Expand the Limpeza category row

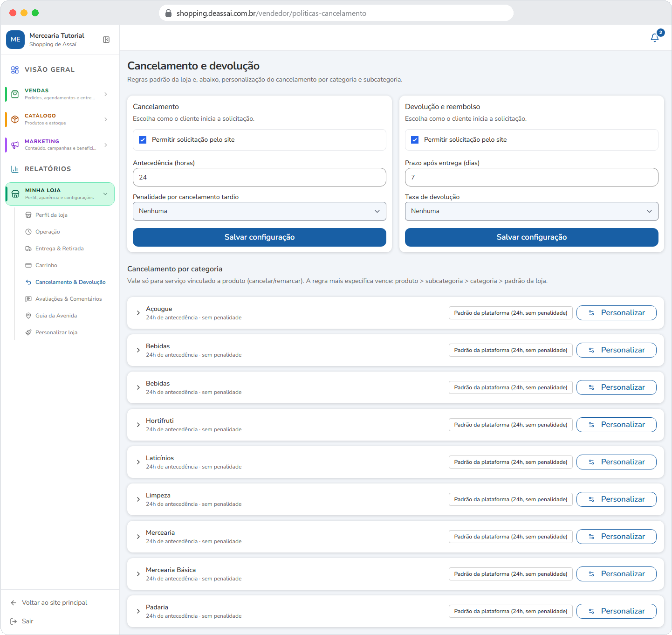pos(138,499)
